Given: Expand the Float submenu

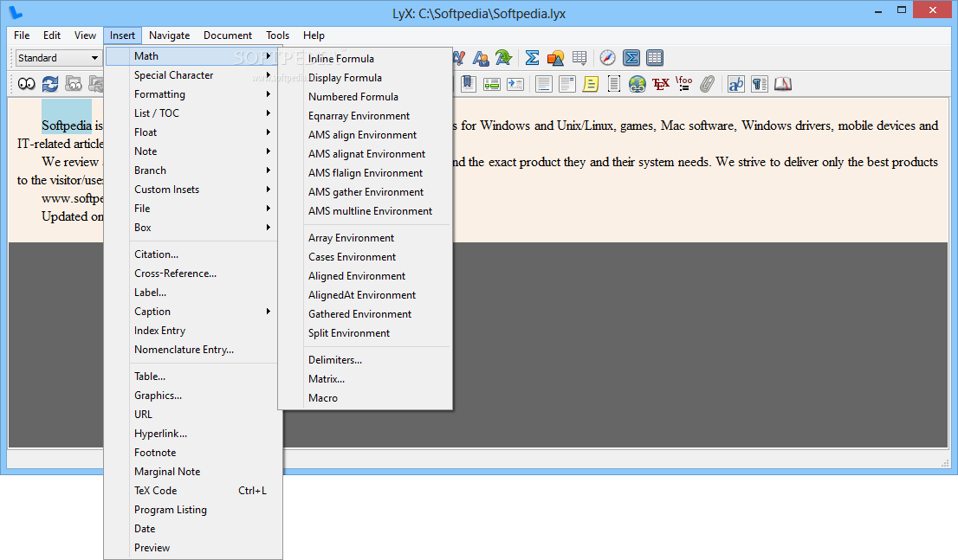Looking at the screenshot, I should click(x=191, y=132).
